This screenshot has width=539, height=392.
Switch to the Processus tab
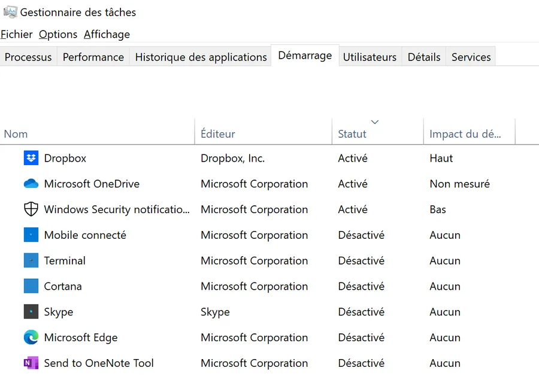28,57
